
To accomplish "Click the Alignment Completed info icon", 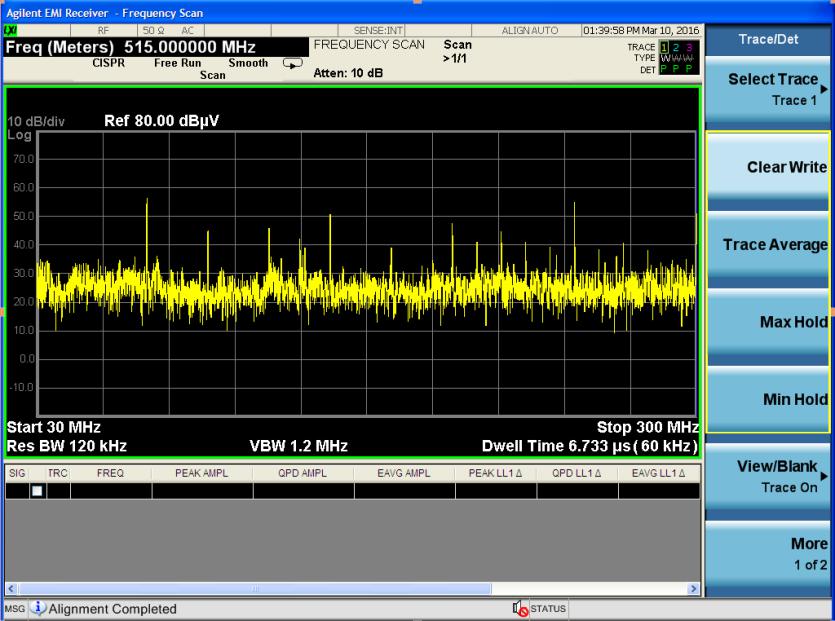I will coord(37,608).
